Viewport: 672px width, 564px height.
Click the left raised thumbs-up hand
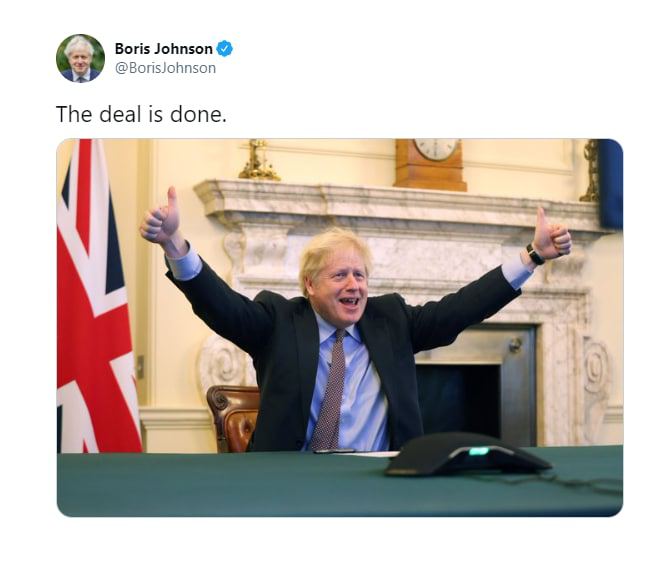coord(160,218)
